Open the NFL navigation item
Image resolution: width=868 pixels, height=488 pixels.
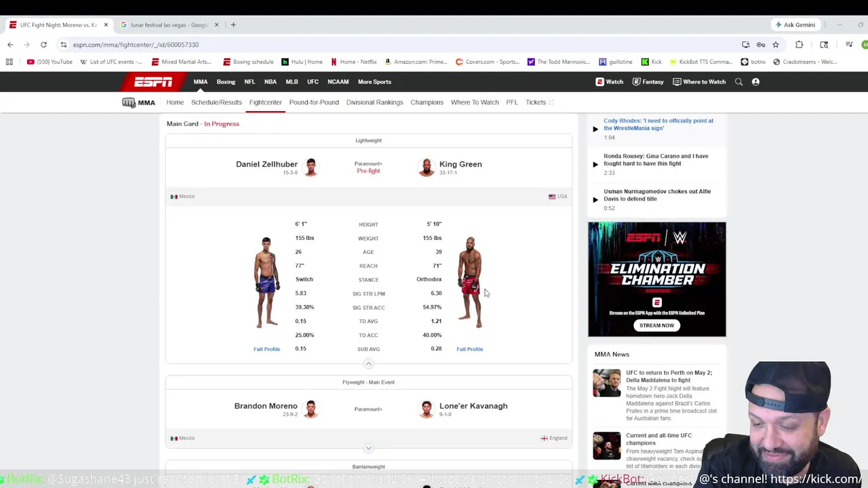(250, 82)
